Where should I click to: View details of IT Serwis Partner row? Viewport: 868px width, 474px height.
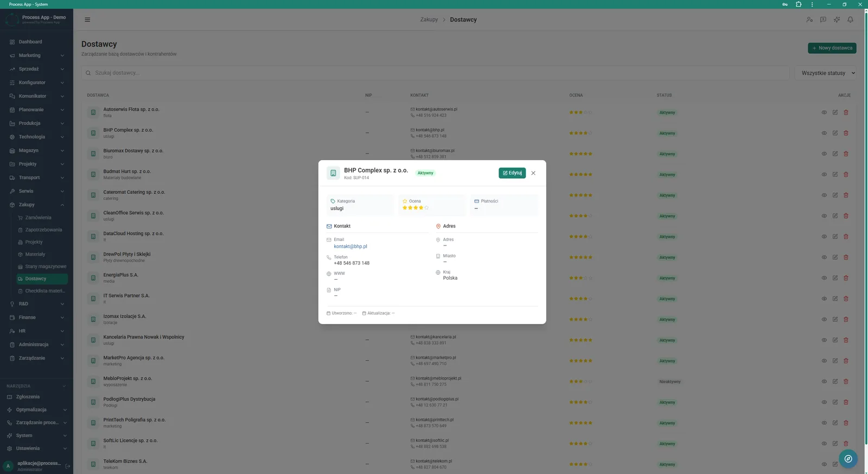(x=824, y=299)
